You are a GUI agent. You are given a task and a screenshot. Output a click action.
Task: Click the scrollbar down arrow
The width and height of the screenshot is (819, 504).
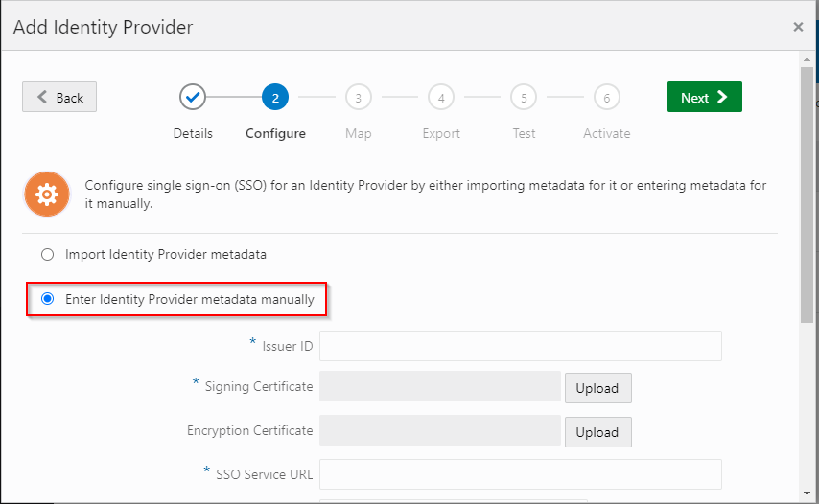click(807, 494)
